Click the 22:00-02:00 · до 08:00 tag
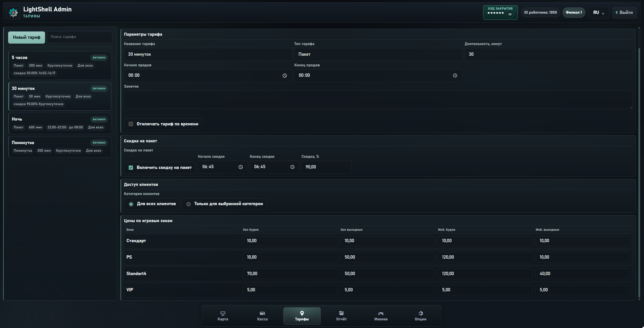Image resolution: width=644 pixels, height=328 pixels. point(65,127)
